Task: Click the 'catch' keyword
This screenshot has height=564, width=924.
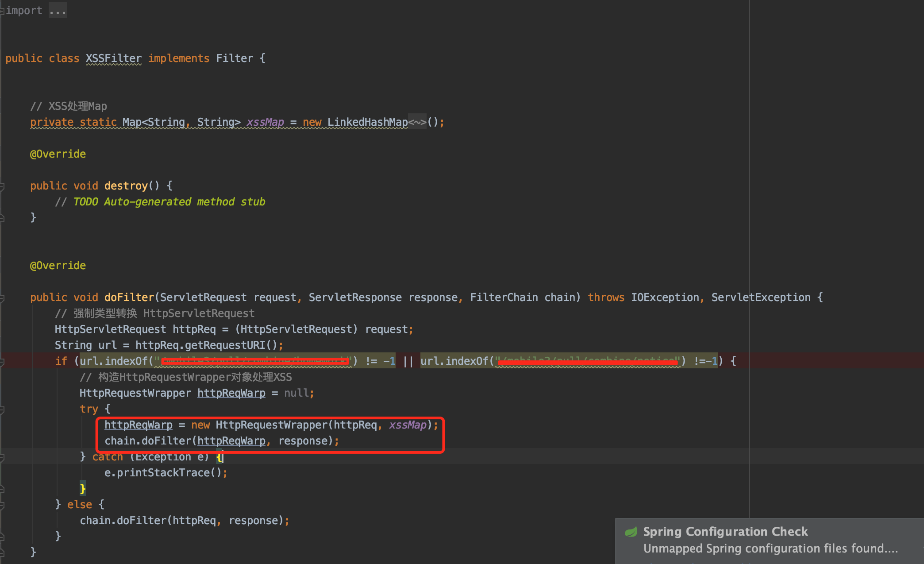Action: point(108,457)
